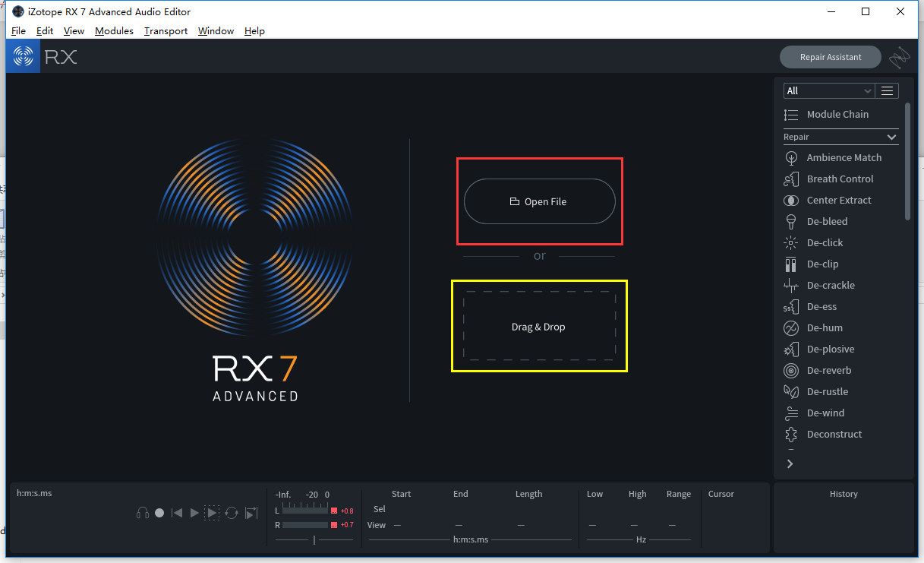The image size is (924, 563).
Task: Open the Edit menu
Action: (45, 31)
